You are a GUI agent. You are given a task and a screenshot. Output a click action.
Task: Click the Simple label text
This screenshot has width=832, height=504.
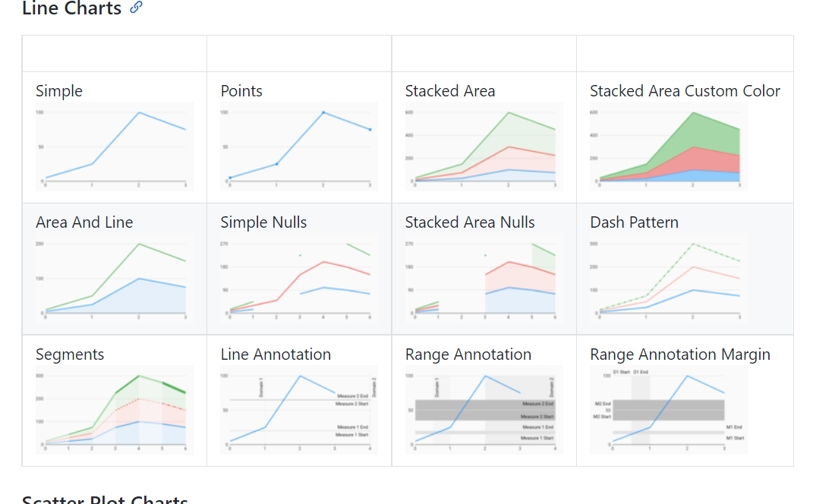click(x=58, y=91)
